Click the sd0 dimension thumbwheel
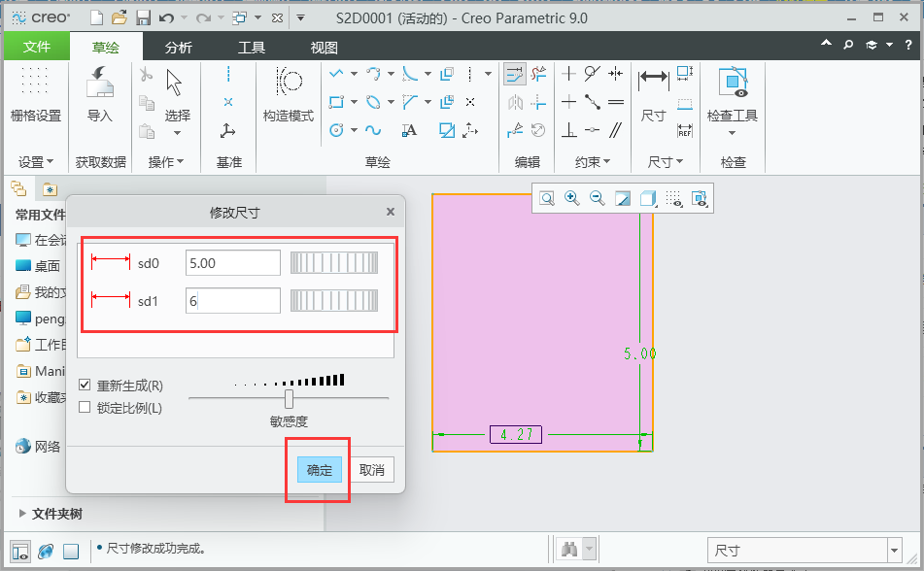924x571 pixels. click(x=334, y=263)
